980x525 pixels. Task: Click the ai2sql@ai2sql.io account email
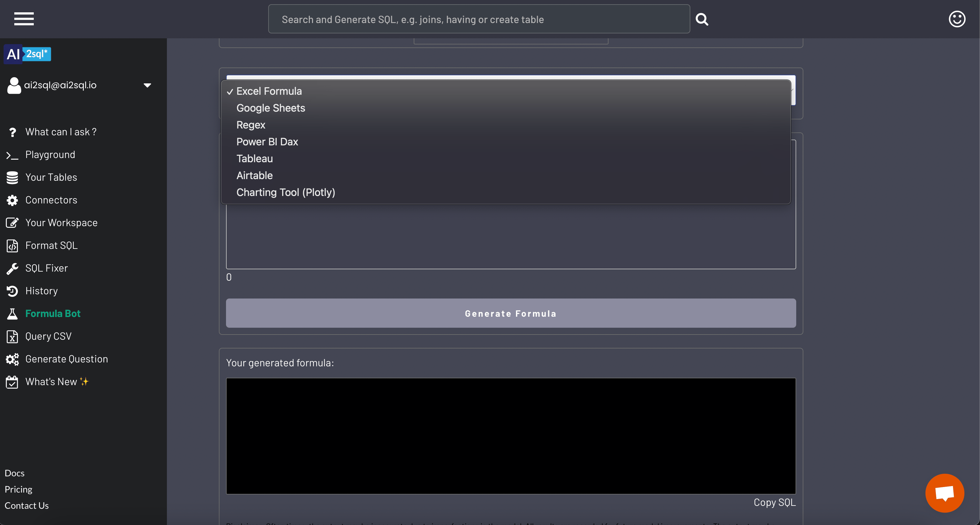(x=60, y=85)
